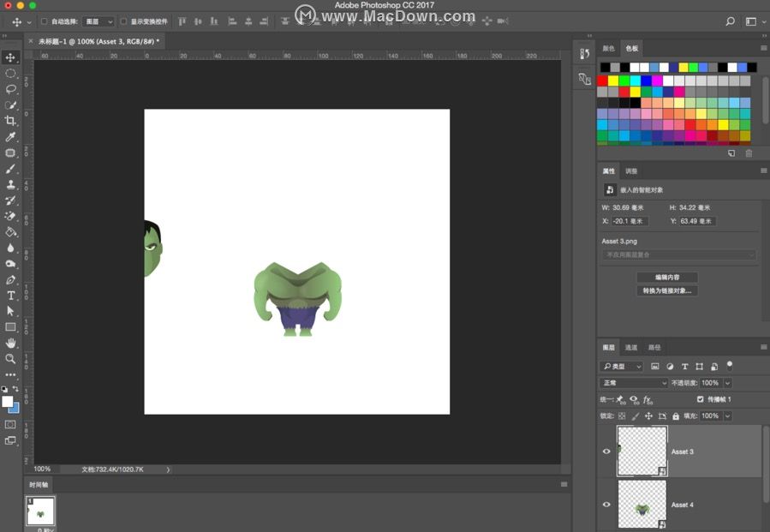Click the unify layer style fx icon
The image size is (770, 532).
(x=648, y=399)
